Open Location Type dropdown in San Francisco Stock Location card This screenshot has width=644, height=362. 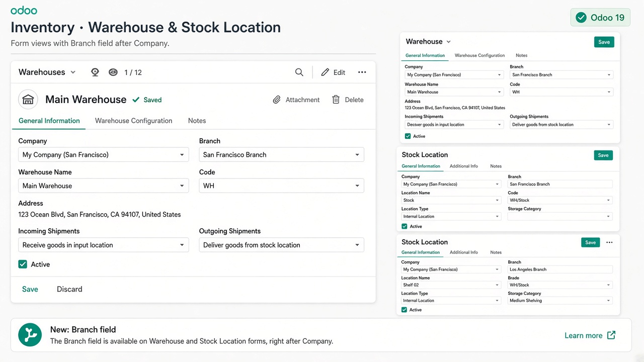[451, 217]
